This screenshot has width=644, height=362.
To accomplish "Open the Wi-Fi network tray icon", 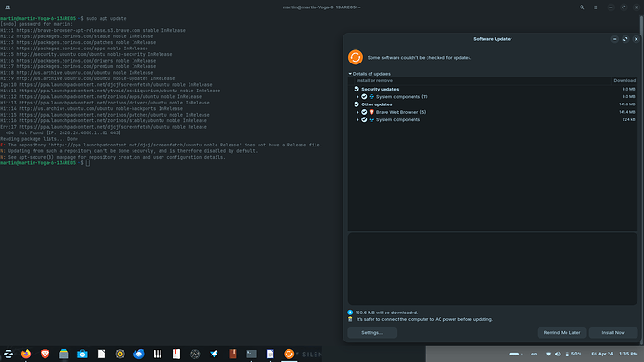I will point(548,354).
